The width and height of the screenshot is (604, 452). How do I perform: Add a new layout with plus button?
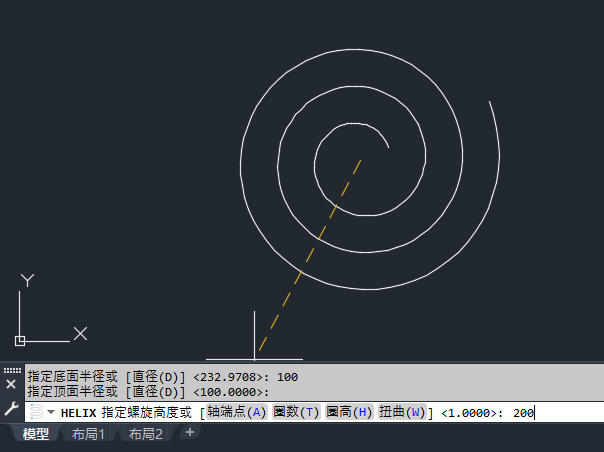click(190, 432)
